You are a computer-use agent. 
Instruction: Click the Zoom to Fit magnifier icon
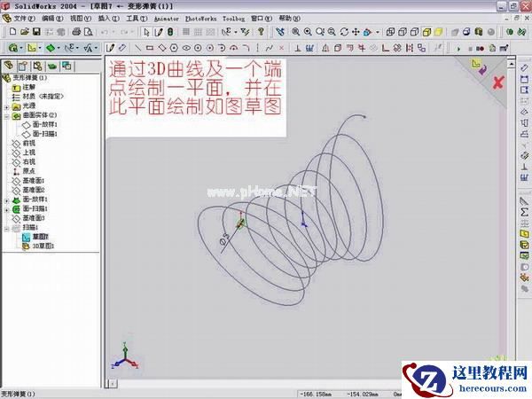pos(294,32)
